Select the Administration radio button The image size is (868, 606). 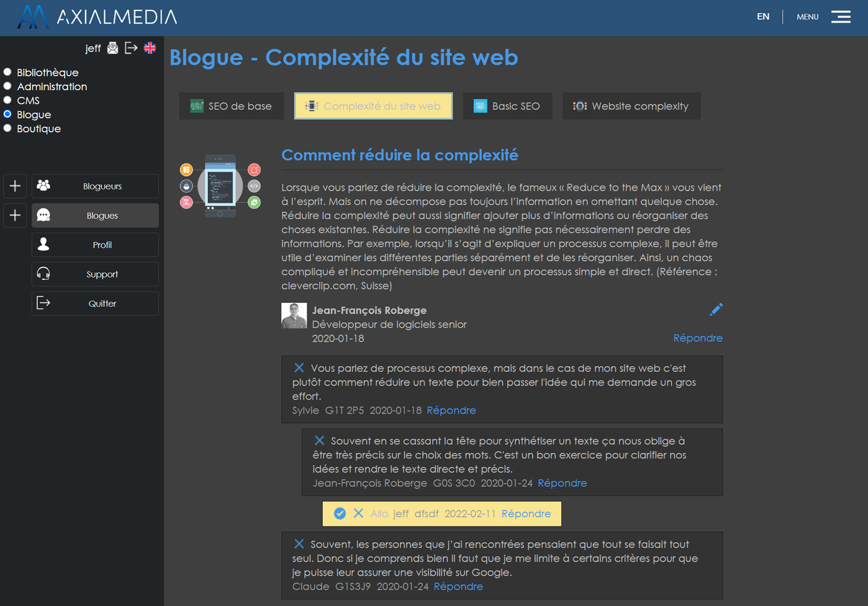point(7,86)
